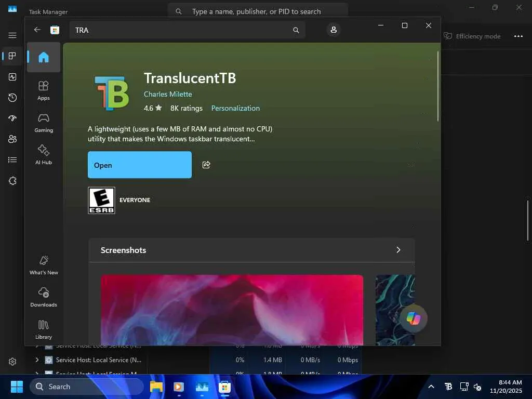
Task: Go back in Microsoft Store
Action: (x=37, y=30)
